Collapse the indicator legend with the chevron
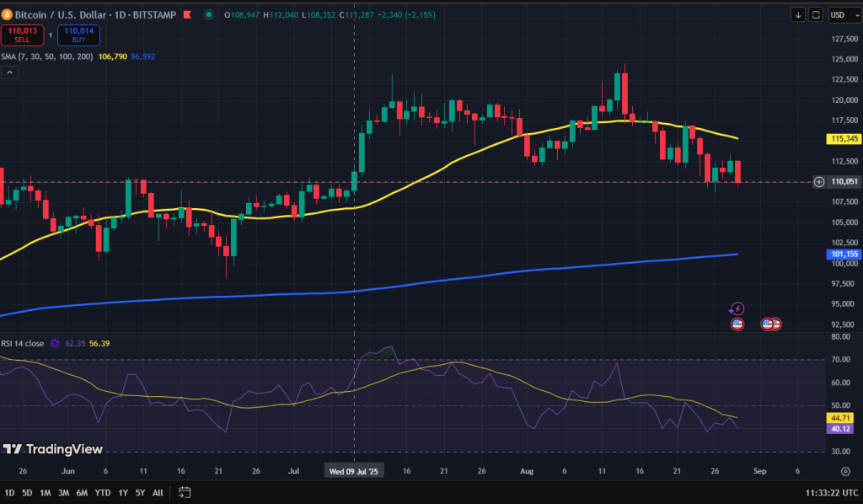This screenshot has width=863, height=504. 10,72
